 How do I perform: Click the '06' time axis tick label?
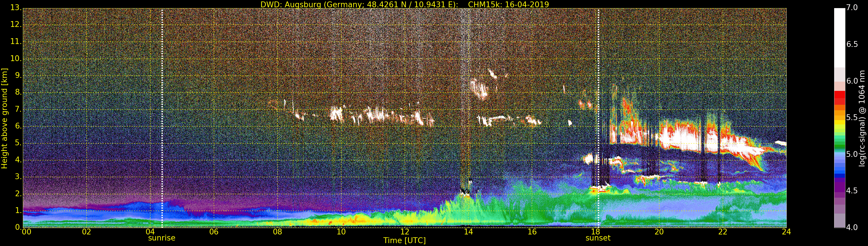214,232
